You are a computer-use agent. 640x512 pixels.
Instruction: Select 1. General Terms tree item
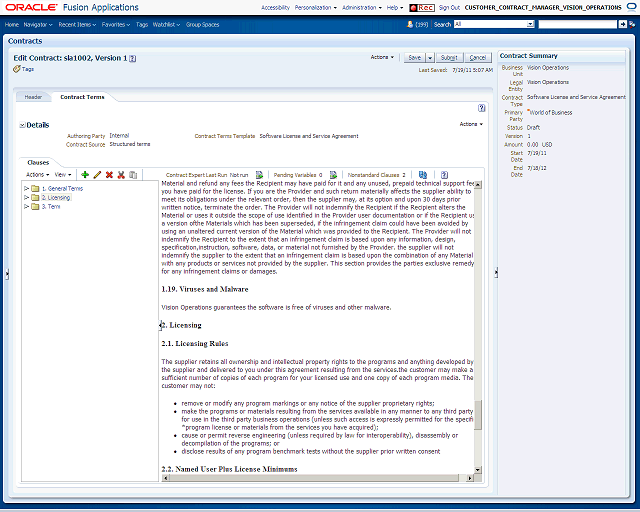click(62, 189)
